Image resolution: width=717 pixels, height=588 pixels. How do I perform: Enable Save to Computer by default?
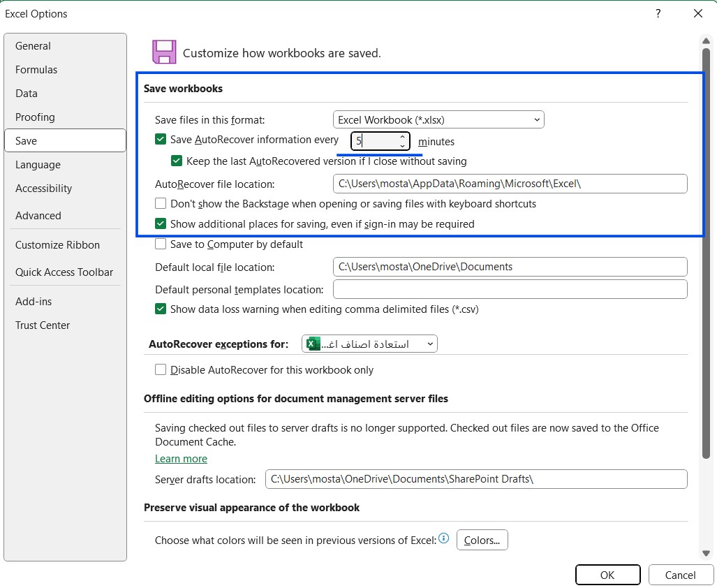161,244
